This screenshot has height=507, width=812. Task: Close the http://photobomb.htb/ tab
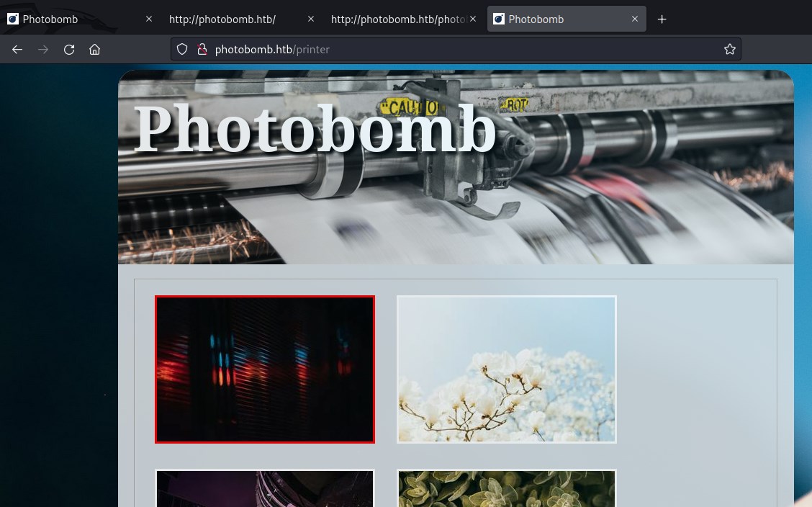click(311, 19)
